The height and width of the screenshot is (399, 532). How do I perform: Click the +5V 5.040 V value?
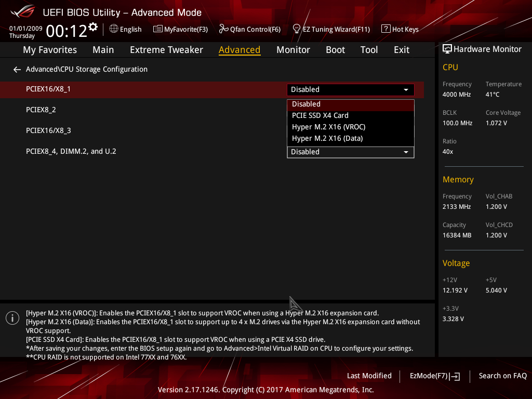[496, 290]
